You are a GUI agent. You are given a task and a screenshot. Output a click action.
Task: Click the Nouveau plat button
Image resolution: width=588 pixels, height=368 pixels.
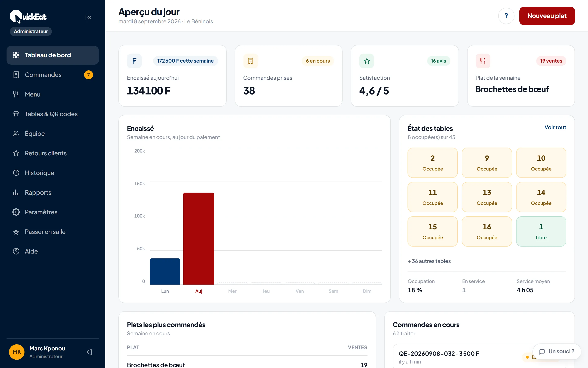coord(547,16)
